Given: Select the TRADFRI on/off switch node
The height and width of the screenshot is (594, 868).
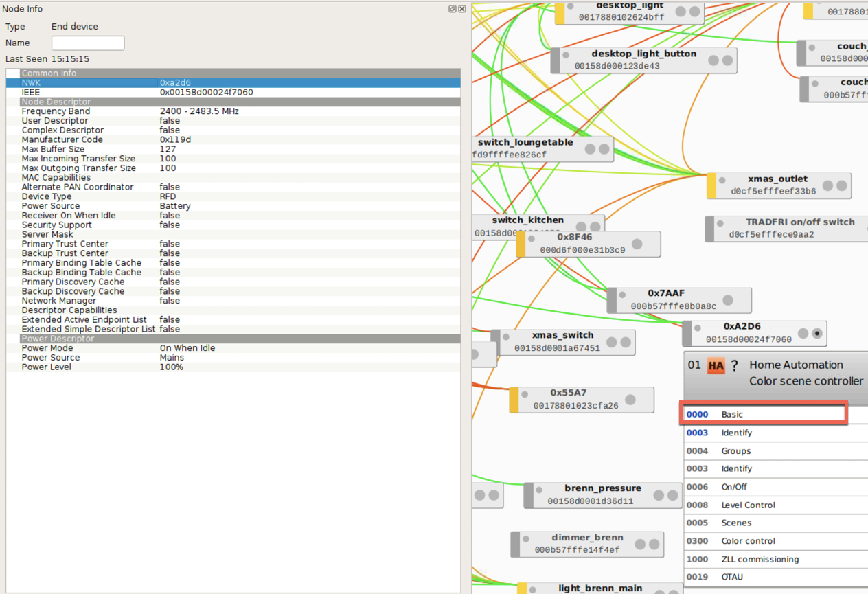Looking at the screenshot, I should click(x=786, y=228).
